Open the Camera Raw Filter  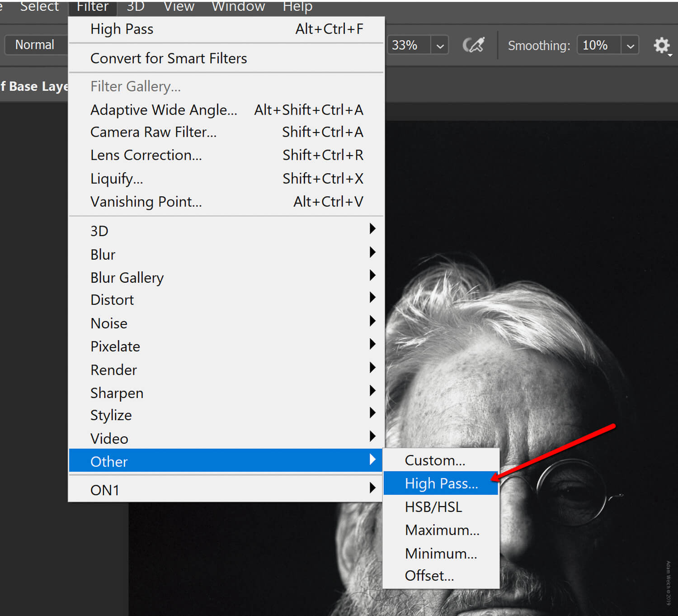pos(153,132)
